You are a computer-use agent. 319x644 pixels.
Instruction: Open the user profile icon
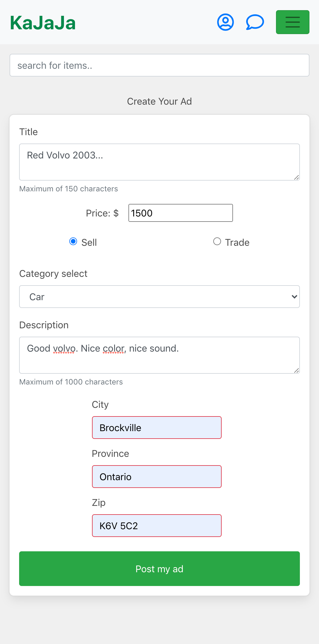[225, 22]
